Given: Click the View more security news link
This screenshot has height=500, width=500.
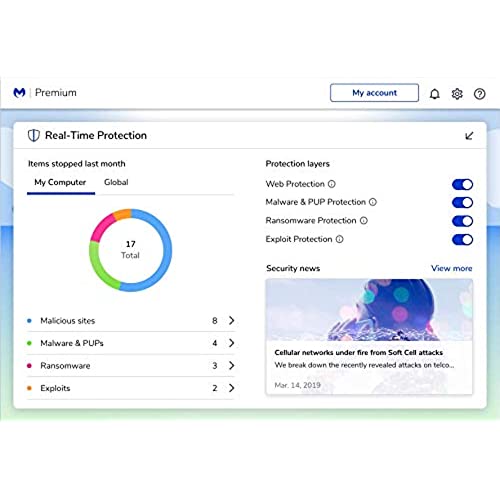Looking at the screenshot, I should point(452,268).
